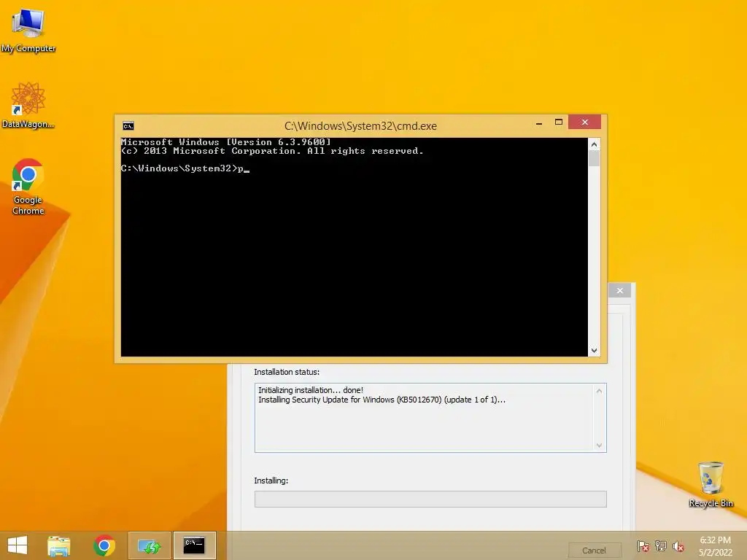747x560 pixels.
Task: Switch to the update installer taskbar item
Action: click(150, 545)
